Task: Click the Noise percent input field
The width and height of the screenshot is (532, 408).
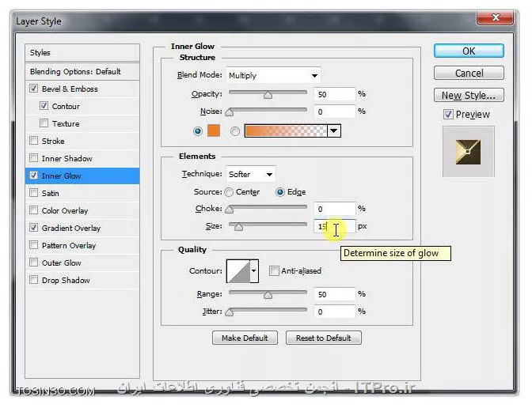Action: (335, 111)
